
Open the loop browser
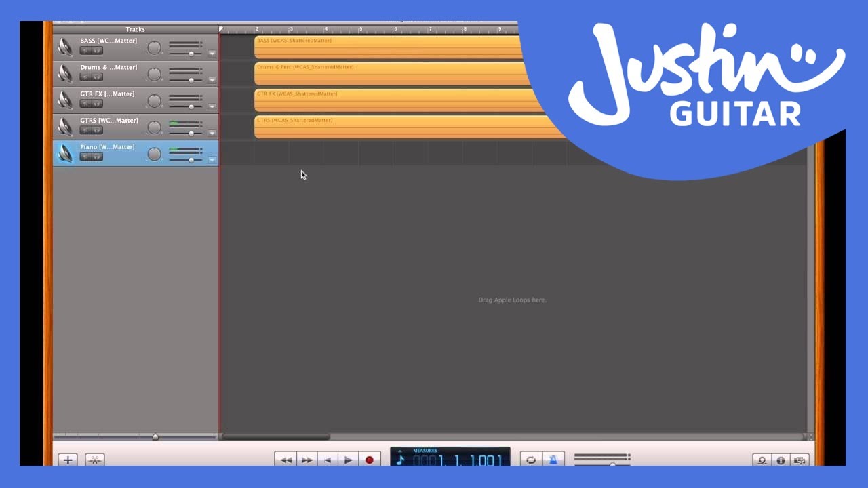click(762, 460)
